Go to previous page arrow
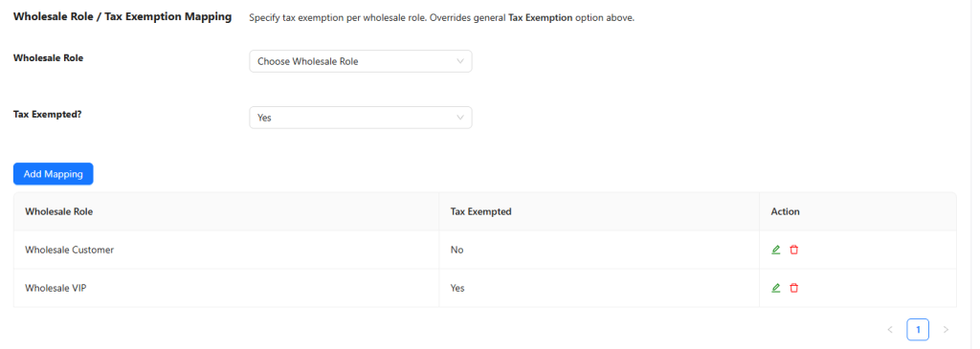The height and width of the screenshot is (349, 980). click(x=890, y=329)
